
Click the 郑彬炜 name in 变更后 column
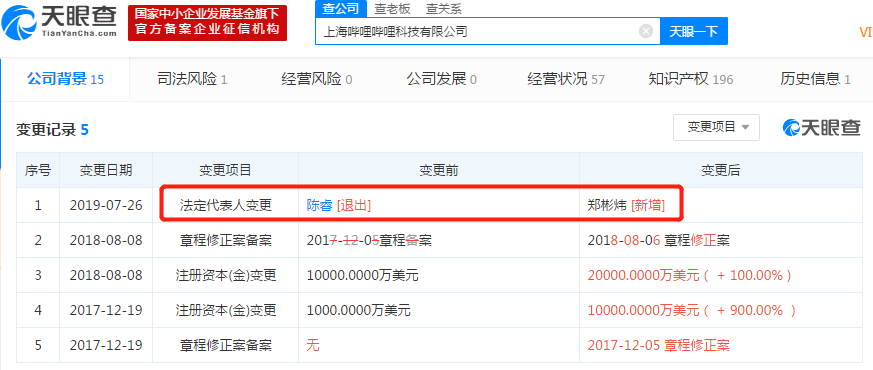coord(607,205)
